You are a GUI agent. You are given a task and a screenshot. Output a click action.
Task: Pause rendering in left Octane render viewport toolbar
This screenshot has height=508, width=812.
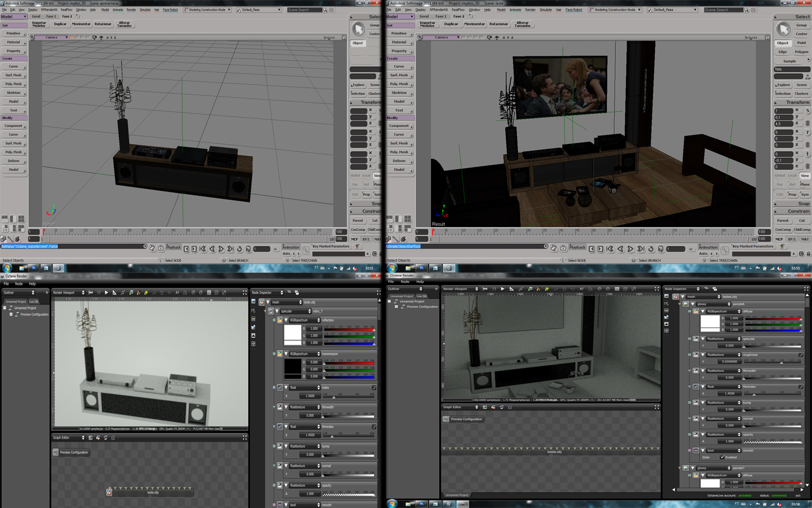pos(99,292)
